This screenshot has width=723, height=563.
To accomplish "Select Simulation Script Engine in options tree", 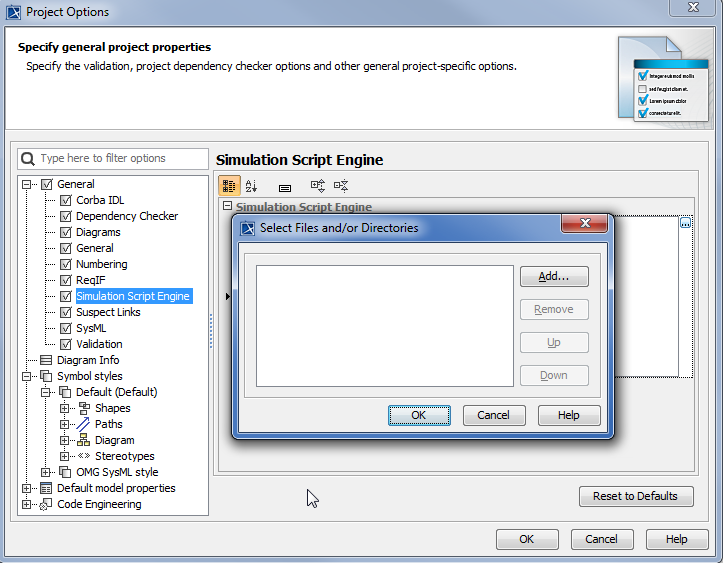I will click(x=133, y=296).
